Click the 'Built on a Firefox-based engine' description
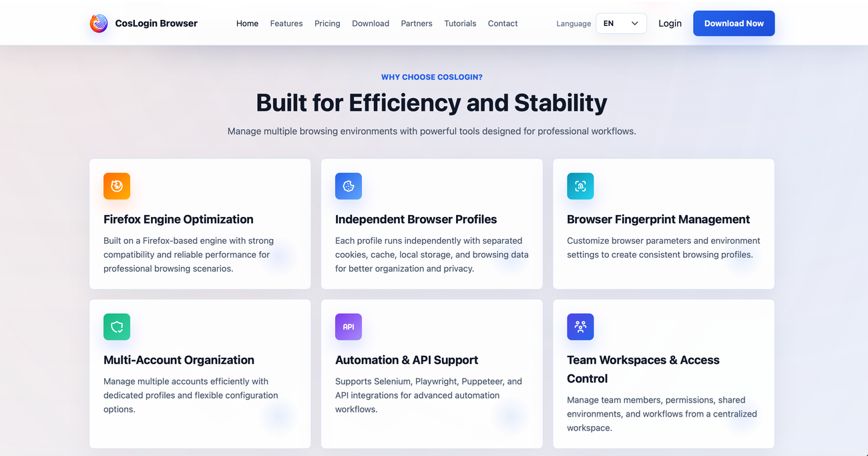The height and width of the screenshot is (456, 868). click(x=188, y=254)
